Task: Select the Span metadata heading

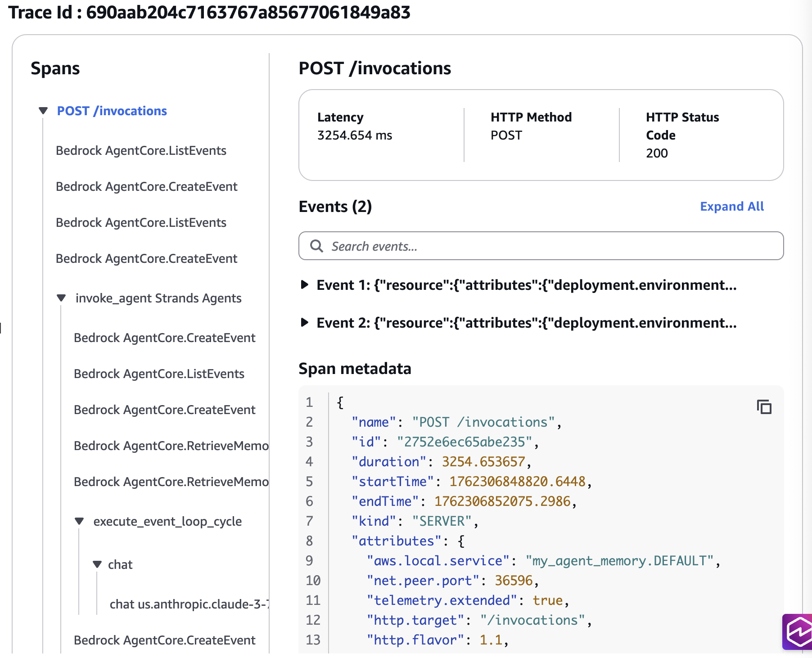Action: 355,369
